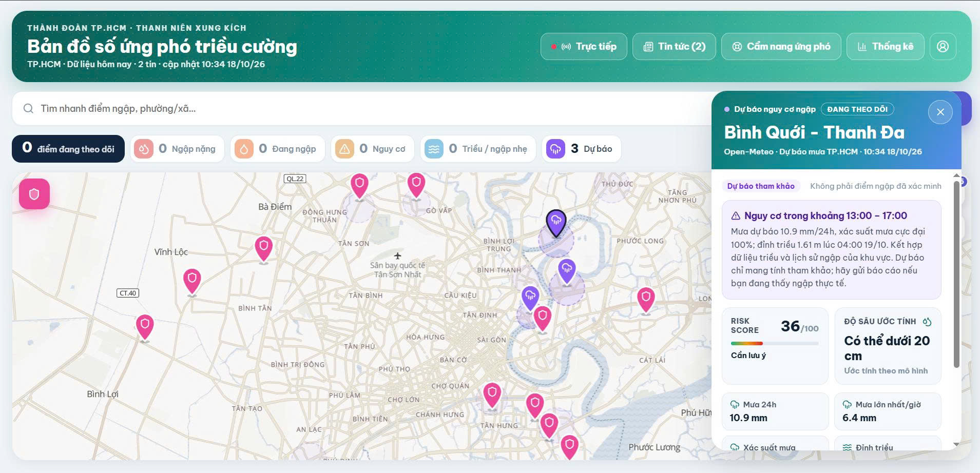Select the purple forecast marker near Tân Định

[530, 299]
